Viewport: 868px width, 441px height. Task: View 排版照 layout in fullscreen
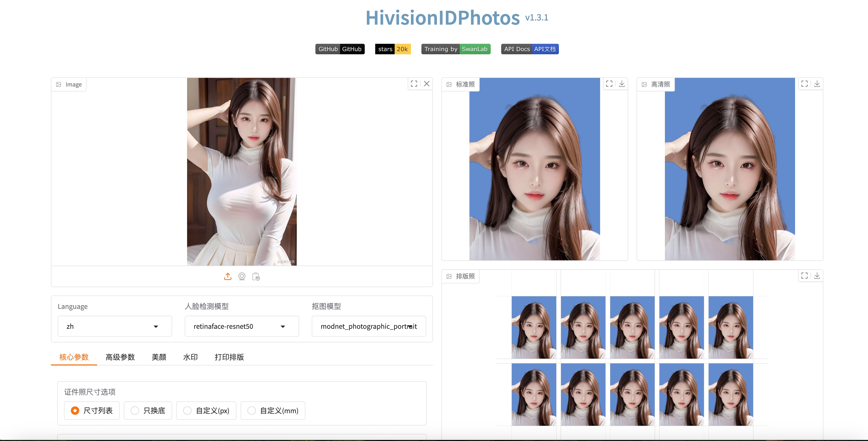coord(804,276)
